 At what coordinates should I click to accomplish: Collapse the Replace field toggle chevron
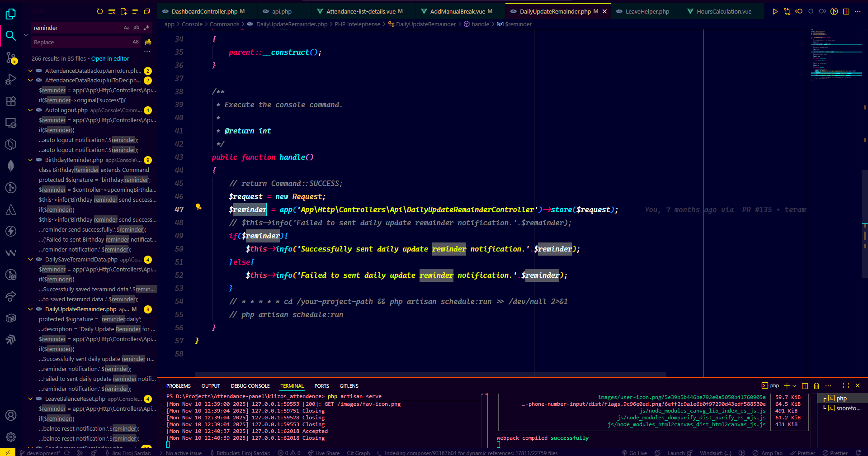(26, 35)
